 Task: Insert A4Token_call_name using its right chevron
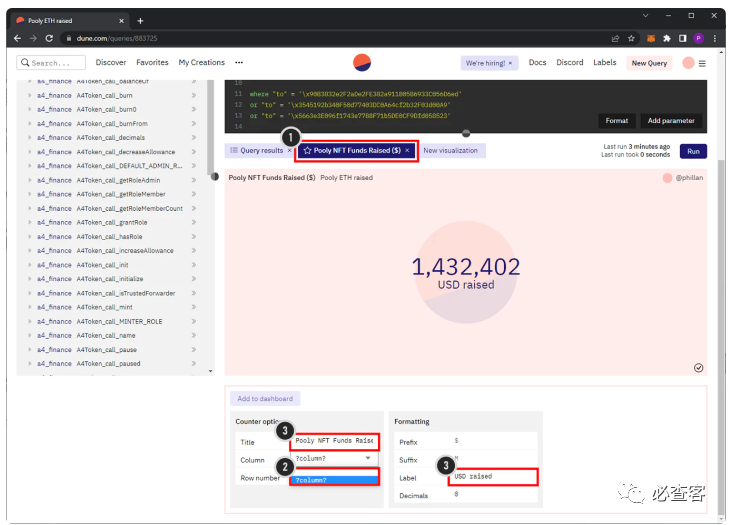pos(193,336)
